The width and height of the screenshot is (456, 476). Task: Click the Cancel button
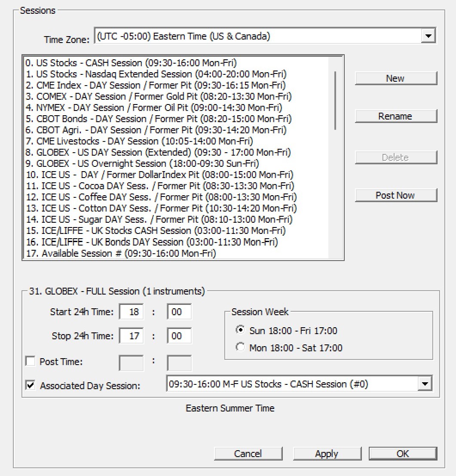tap(248, 454)
